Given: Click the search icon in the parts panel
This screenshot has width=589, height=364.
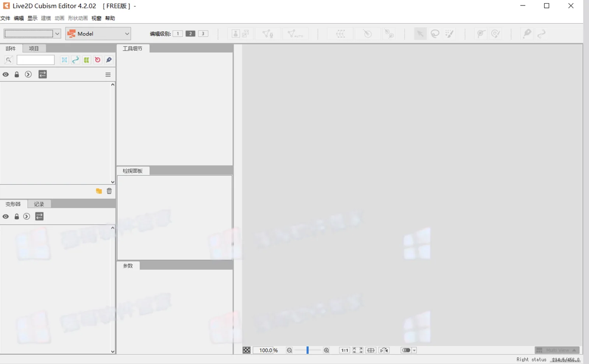Looking at the screenshot, I should tap(8, 60).
